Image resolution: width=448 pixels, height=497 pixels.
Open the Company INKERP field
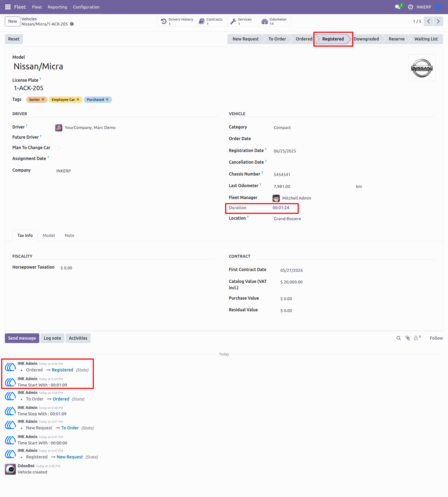(x=137, y=171)
